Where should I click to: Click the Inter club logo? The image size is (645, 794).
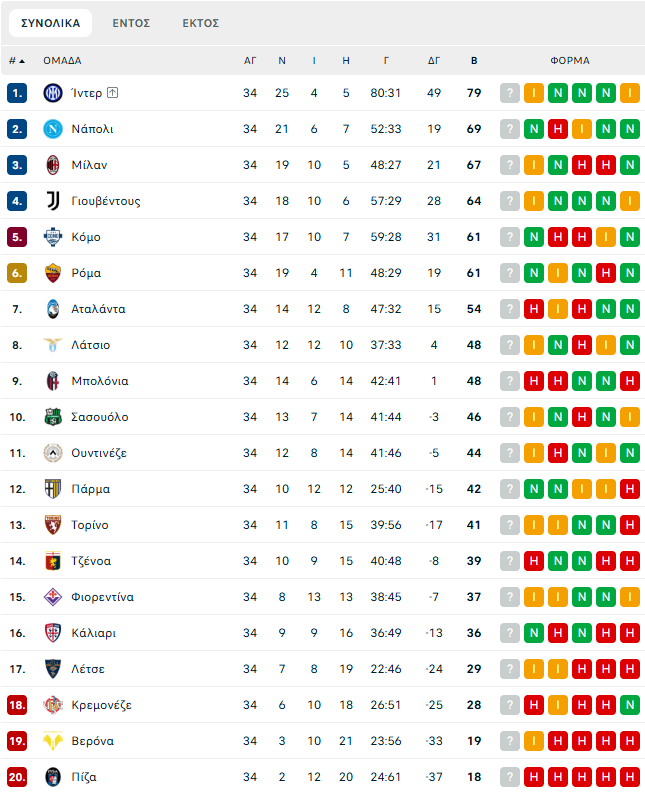(x=53, y=93)
